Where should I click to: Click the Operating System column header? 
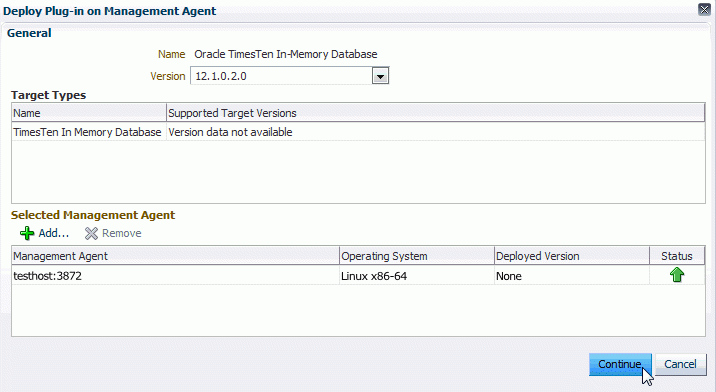click(416, 256)
